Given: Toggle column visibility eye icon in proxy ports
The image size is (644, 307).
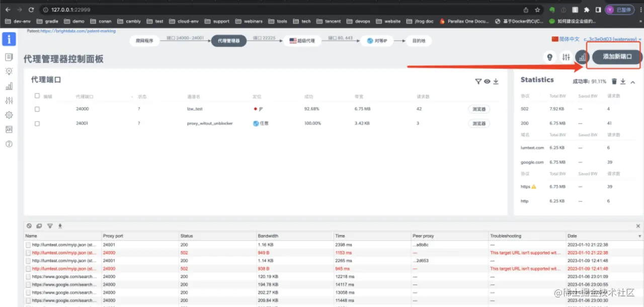Looking at the screenshot, I should click(487, 81).
